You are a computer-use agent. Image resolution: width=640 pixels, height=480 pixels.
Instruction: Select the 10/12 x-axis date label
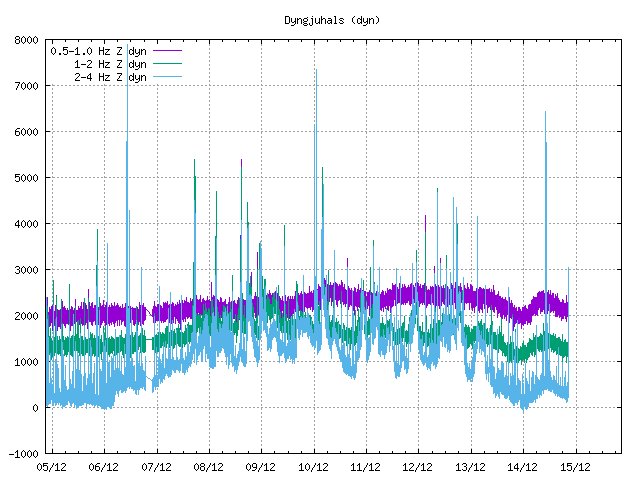314,467
